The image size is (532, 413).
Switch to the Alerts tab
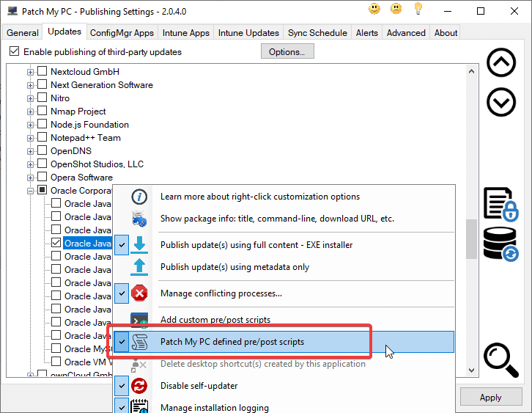pos(367,32)
